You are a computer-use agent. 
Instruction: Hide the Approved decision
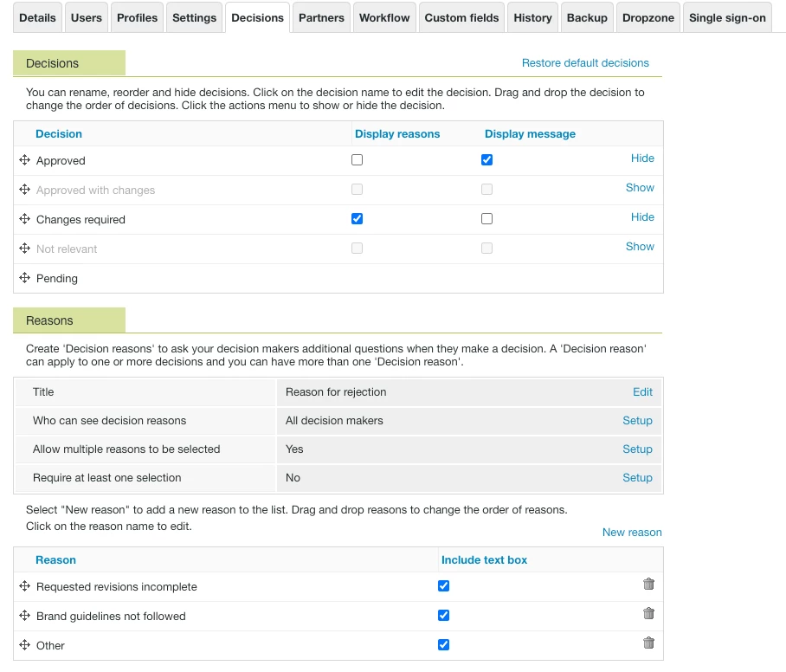[642, 158]
